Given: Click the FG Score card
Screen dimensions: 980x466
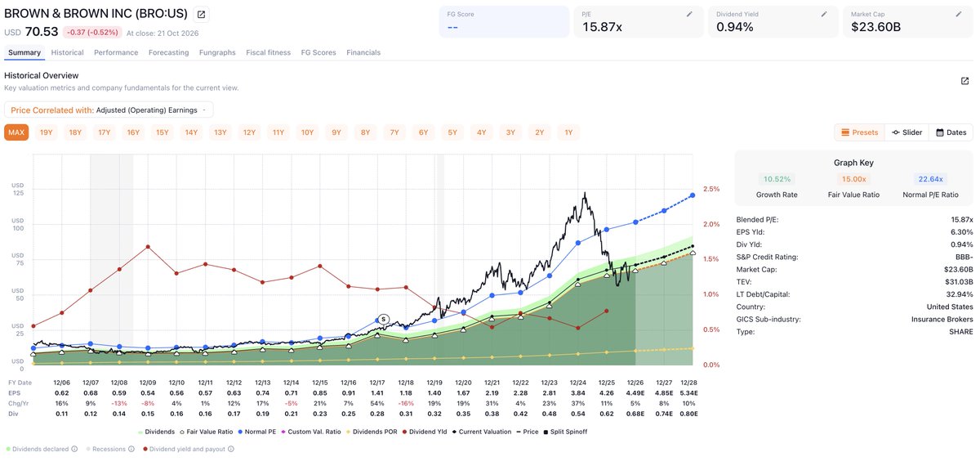Looking at the screenshot, I should [504, 22].
